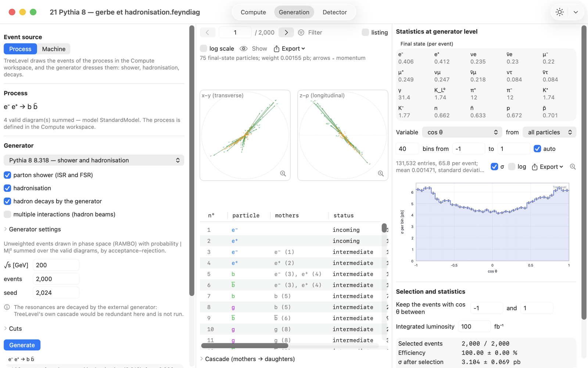Click the bins count field showing 40

(x=407, y=149)
